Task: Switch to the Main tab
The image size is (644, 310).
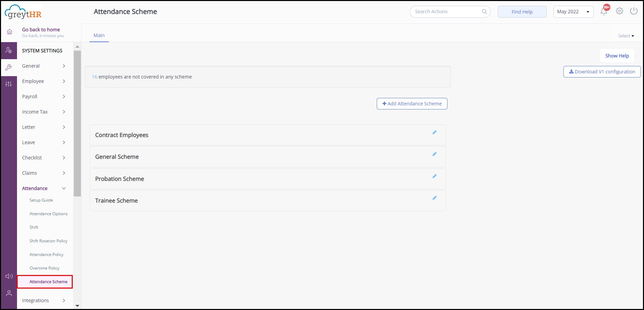Action: click(x=99, y=35)
